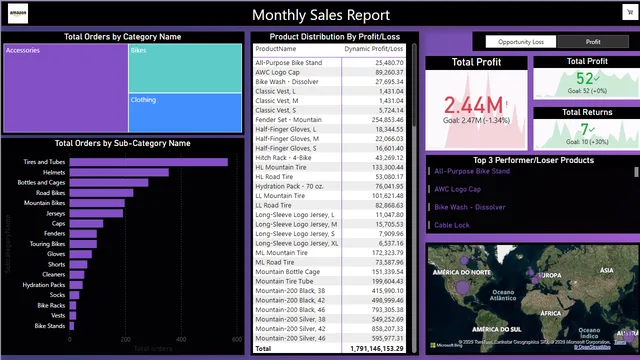Select Bike Wash - Dissolver in performer list
The width and height of the screenshot is (640, 360).
click(x=470, y=207)
